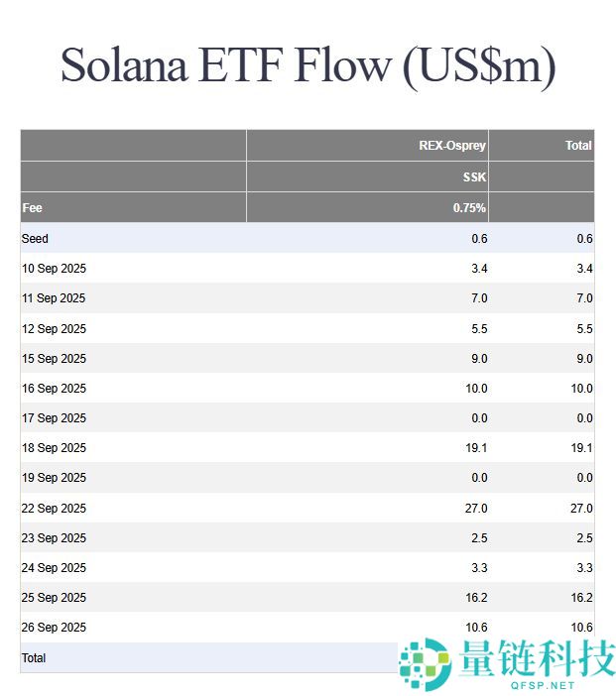This screenshot has height=696, width=616.
Task: Select the Total column header
Action: point(578,146)
